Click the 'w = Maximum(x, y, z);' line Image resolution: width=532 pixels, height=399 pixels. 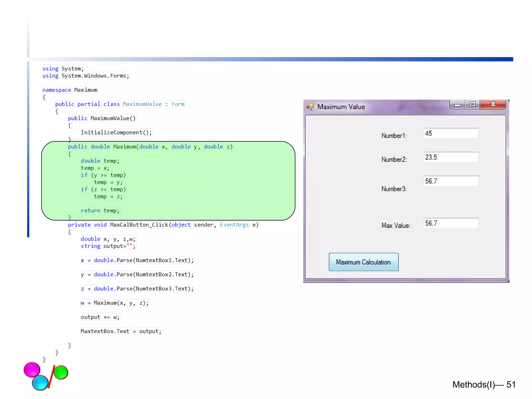pos(115,303)
